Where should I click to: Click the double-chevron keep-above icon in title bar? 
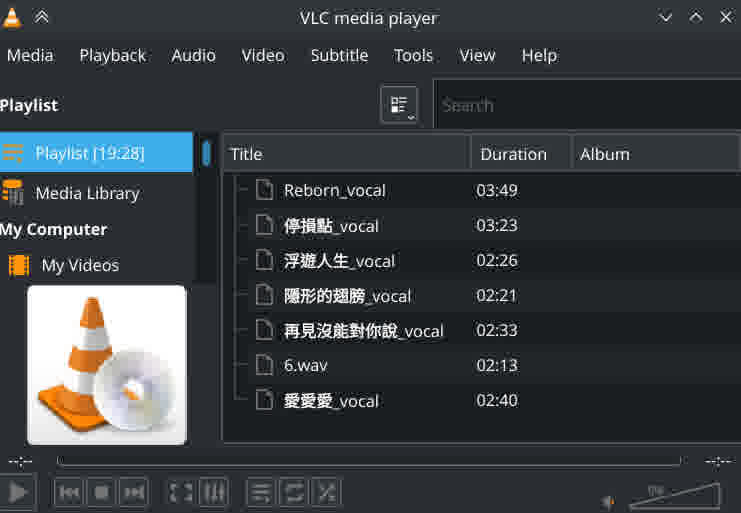(42, 17)
